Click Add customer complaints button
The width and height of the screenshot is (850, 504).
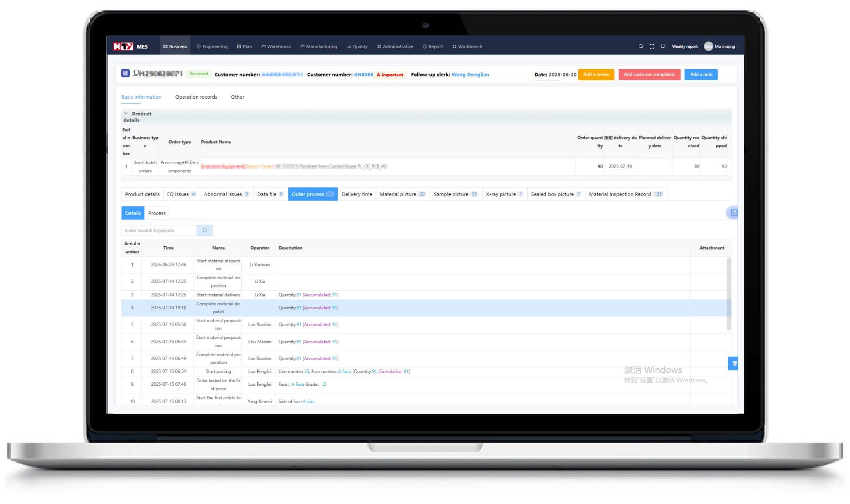tap(649, 74)
